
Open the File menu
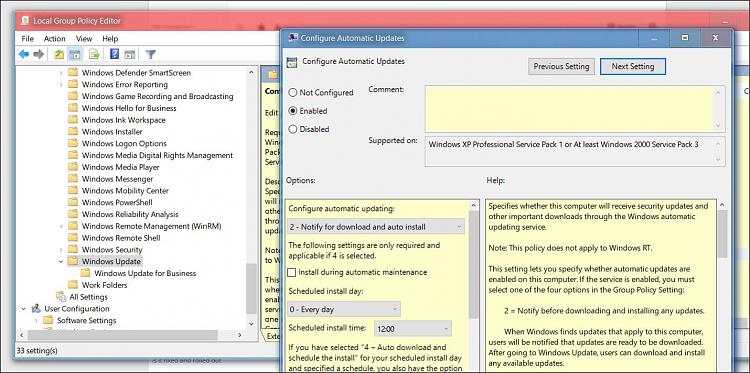pyautogui.click(x=27, y=39)
